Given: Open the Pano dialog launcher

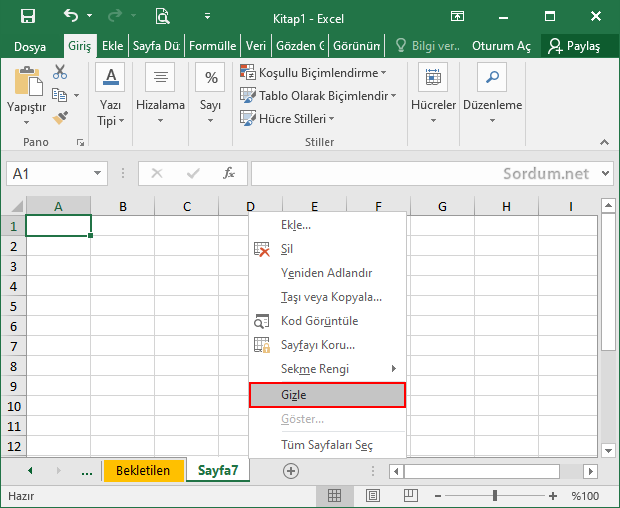Looking at the screenshot, I should click(80, 143).
